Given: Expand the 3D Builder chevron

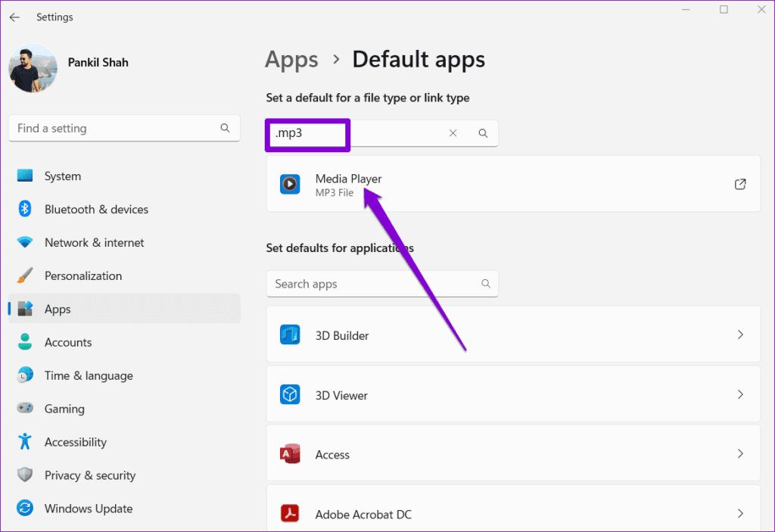Looking at the screenshot, I should tap(740, 334).
